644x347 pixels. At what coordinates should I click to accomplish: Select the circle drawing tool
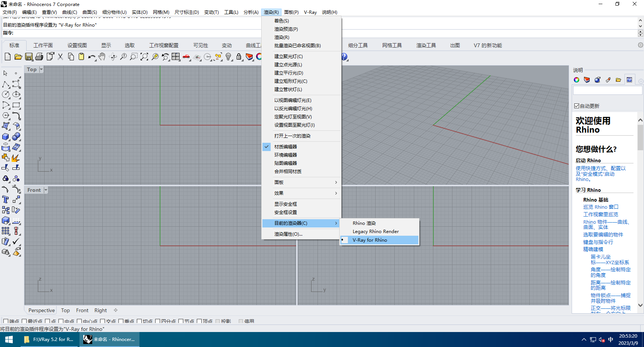coord(5,95)
